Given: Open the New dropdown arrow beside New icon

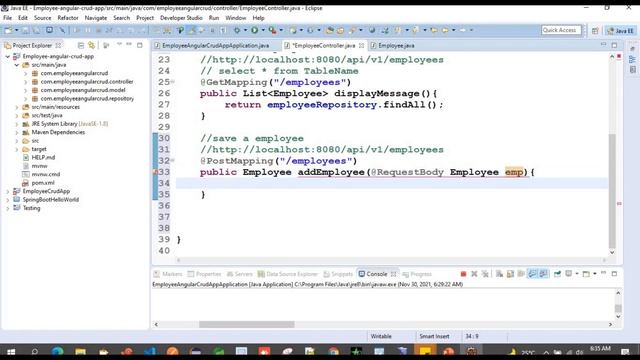Looking at the screenshot, I should tap(17, 30).
